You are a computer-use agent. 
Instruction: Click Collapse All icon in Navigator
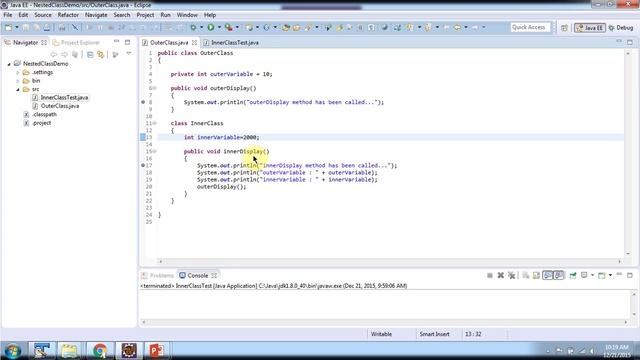tap(90, 54)
